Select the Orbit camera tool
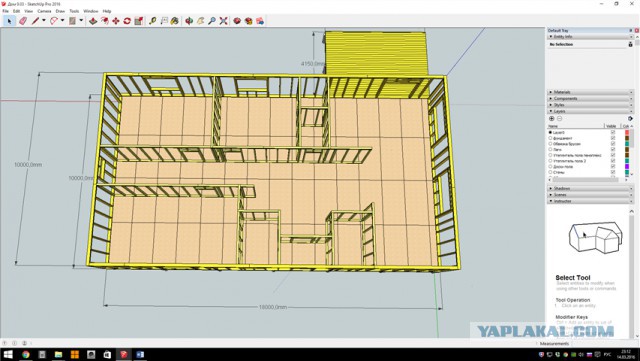Screen dimensions: 640x361 [x=189, y=20]
